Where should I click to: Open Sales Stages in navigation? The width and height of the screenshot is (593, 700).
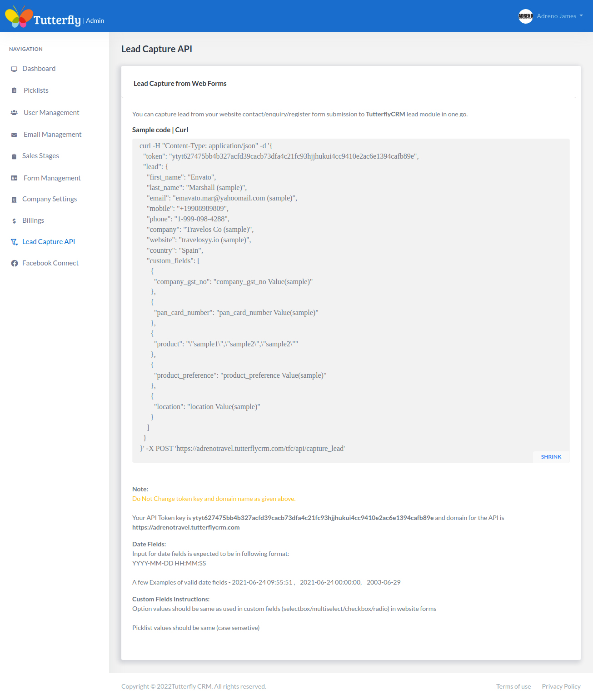40,156
